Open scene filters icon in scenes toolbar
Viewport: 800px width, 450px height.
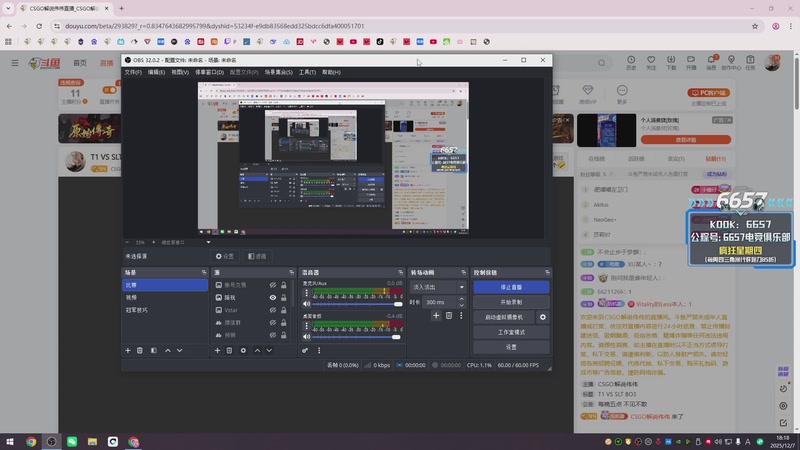(154, 351)
